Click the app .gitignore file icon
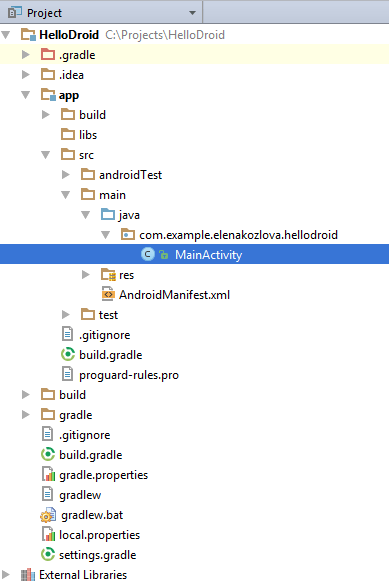Viewport: 389px width, 583px height. pos(67,334)
